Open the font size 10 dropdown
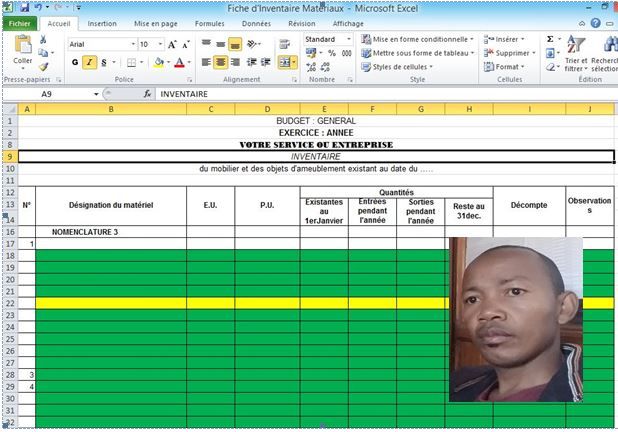This screenshot has width=618, height=432. point(160,44)
